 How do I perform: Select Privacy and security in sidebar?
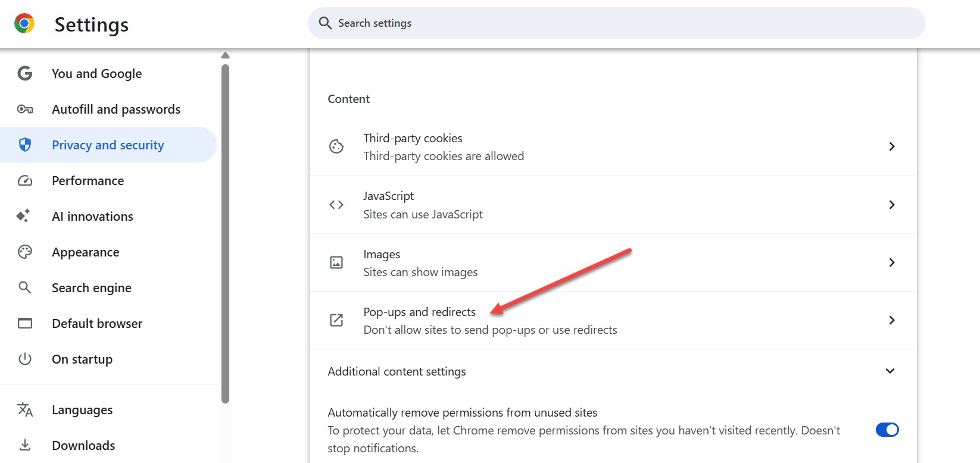click(x=108, y=145)
